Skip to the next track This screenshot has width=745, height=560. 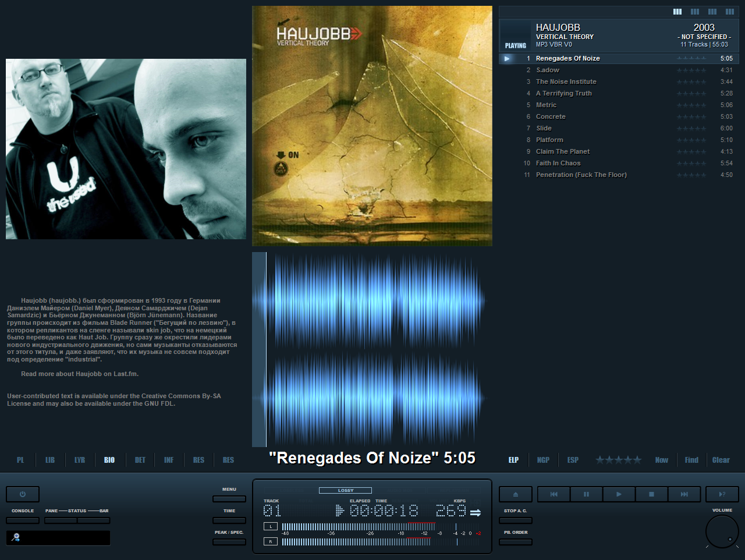684,494
